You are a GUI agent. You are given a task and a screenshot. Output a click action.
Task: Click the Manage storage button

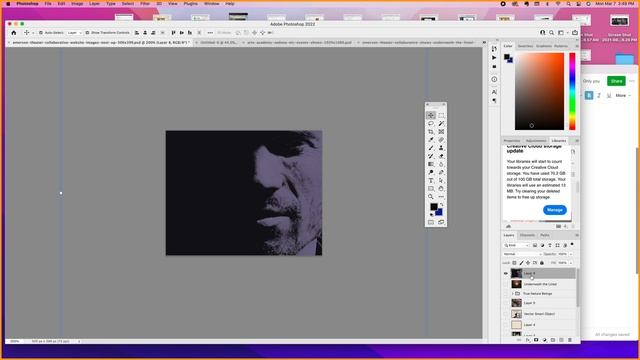(555, 210)
